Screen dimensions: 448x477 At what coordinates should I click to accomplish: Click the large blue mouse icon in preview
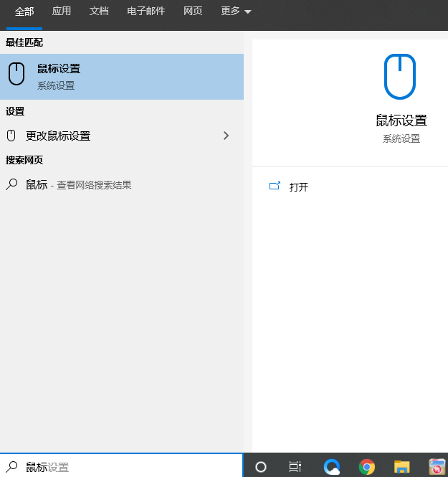tap(399, 77)
